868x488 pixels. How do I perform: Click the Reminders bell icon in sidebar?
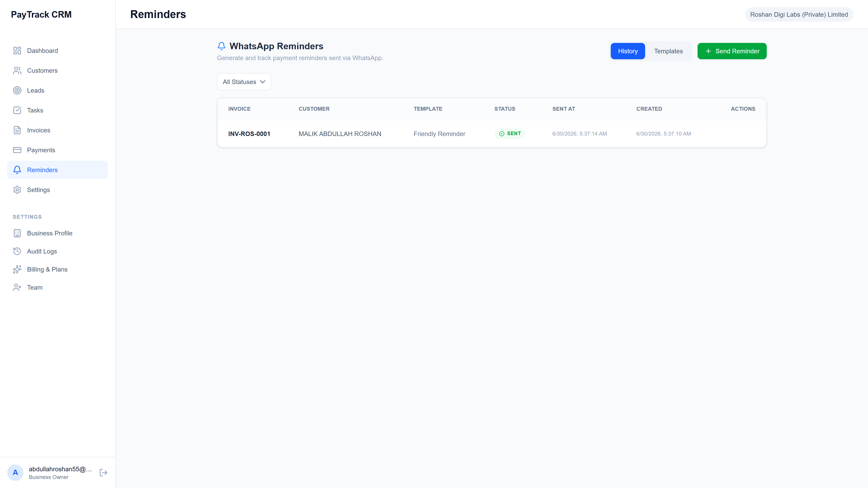click(17, 170)
